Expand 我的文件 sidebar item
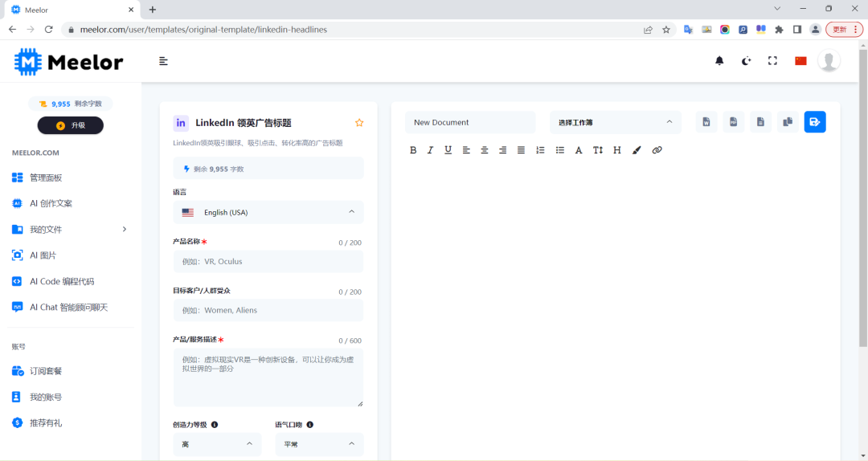Screen dimensions: 868x461 pyautogui.click(x=70, y=229)
